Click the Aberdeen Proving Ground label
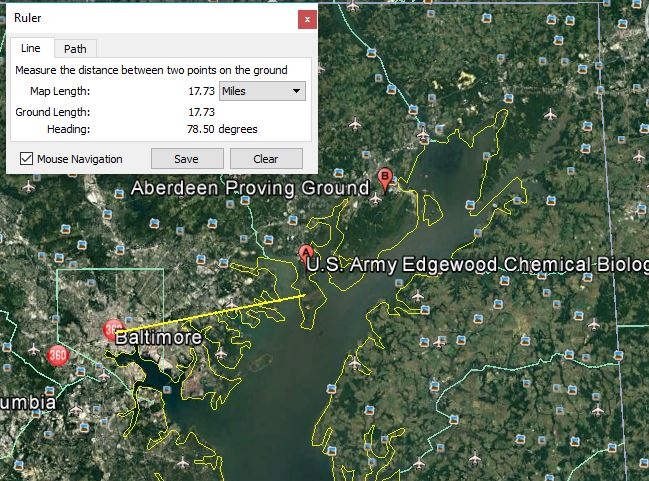Screen dimensions: 649x481 tap(250, 188)
